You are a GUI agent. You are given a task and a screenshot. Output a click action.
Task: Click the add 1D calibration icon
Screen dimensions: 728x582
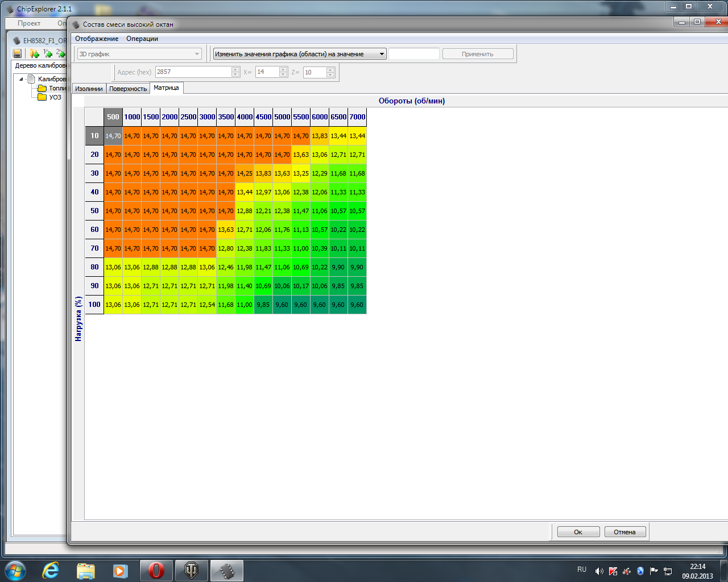[48, 53]
